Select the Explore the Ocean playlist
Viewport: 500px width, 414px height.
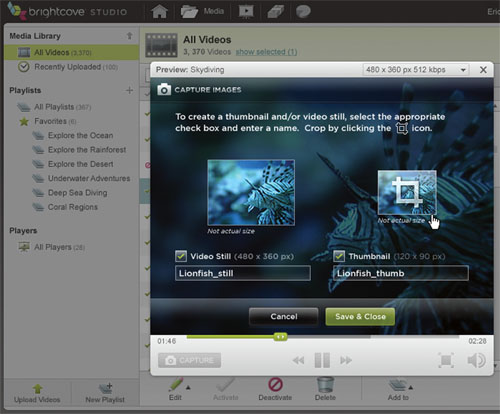(73, 135)
